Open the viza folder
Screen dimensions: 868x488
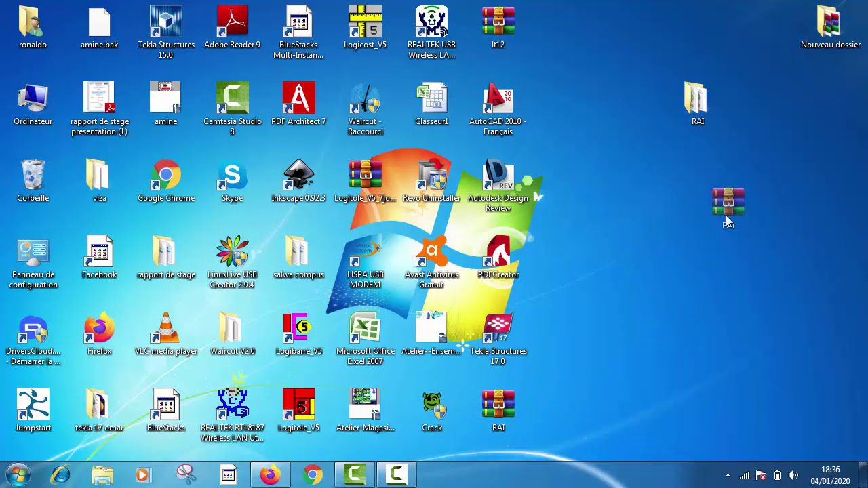tap(99, 176)
